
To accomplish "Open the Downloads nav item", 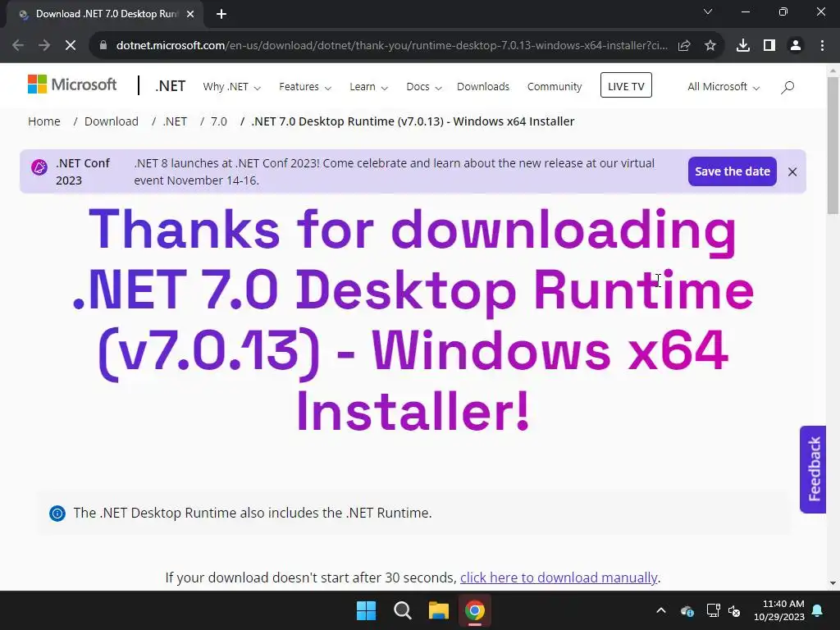I will 482,87.
